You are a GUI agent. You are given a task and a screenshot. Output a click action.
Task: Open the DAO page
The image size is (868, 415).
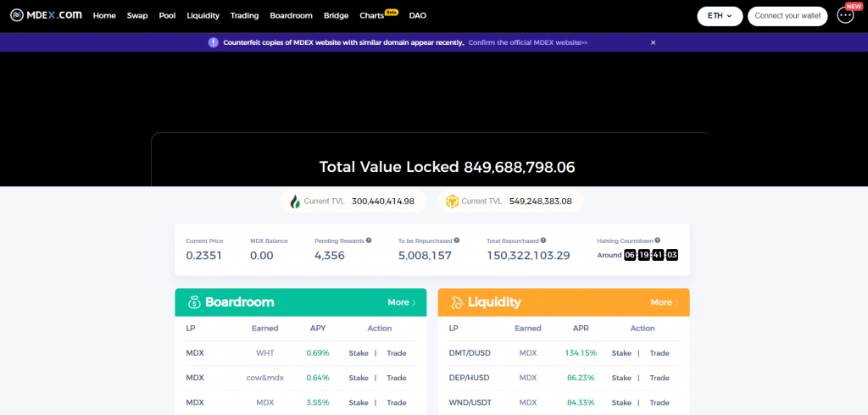(417, 15)
